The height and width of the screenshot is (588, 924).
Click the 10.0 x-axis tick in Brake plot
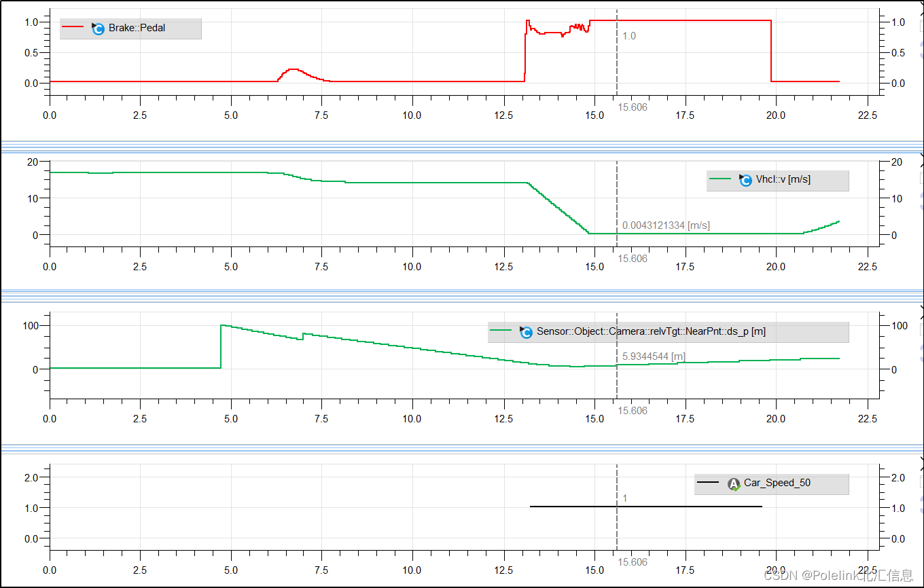(x=412, y=115)
